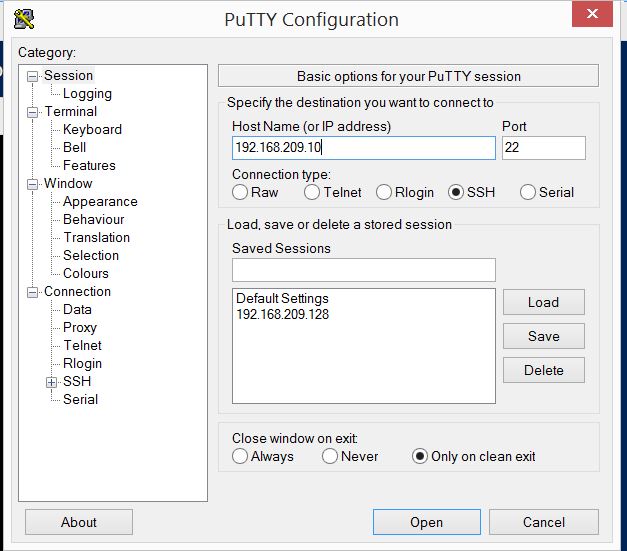The image size is (627, 551).
Task: Open the Window category
Action: point(68,184)
